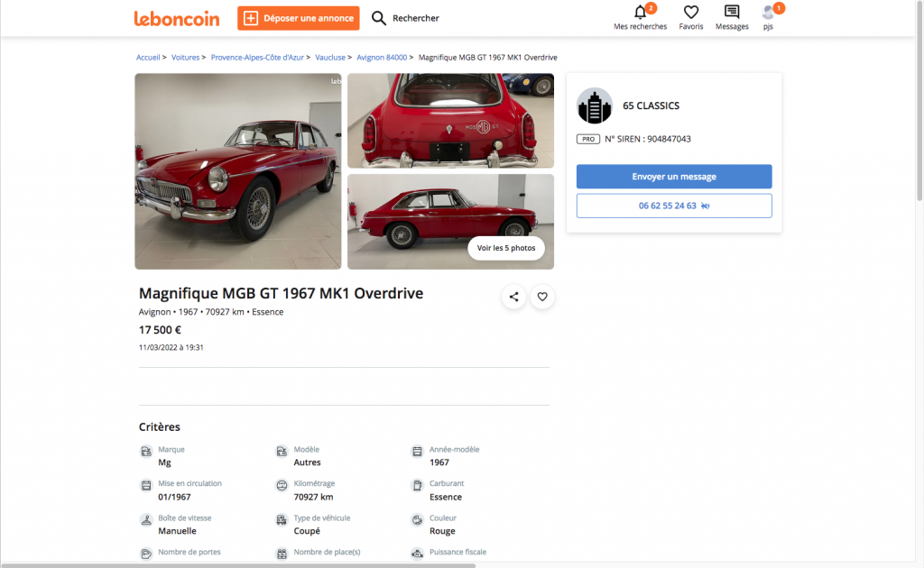Click the Modèle criterion icon
Screen dimensions: 924x568
(282, 452)
